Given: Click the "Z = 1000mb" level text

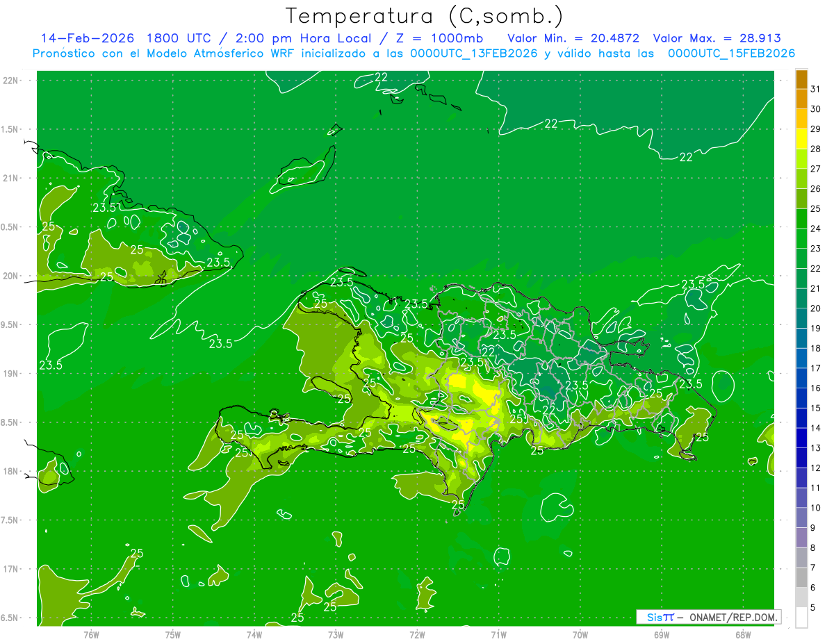Looking at the screenshot, I should pyautogui.click(x=439, y=38).
